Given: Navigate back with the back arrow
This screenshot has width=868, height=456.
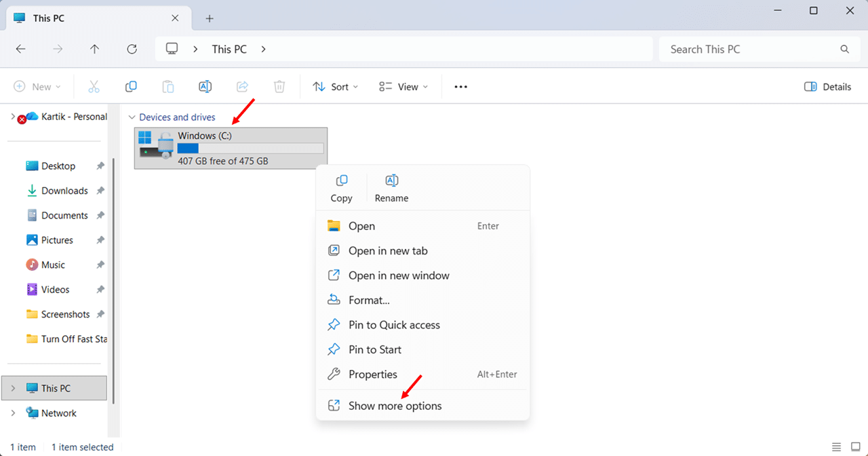Looking at the screenshot, I should [21, 49].
